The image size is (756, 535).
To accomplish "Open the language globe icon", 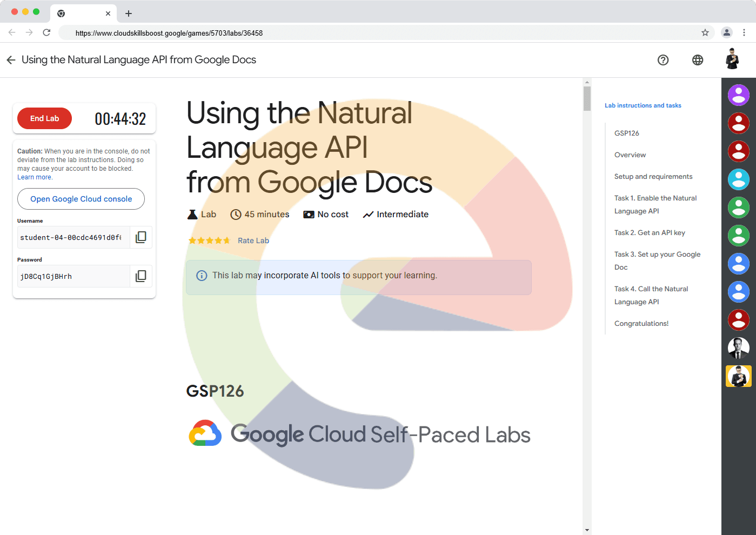I will pyautogui.click(x=698, y=60).
